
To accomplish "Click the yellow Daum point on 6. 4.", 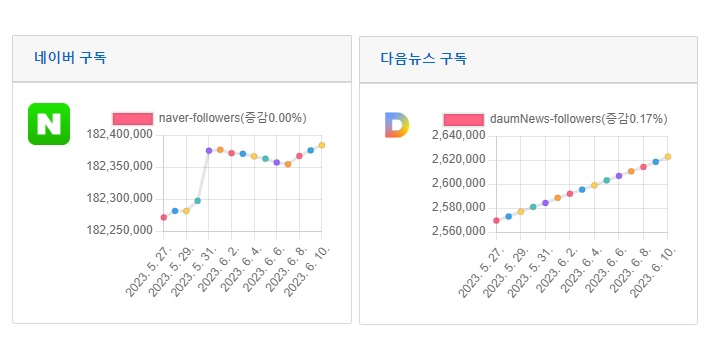I will coord(595,185).
